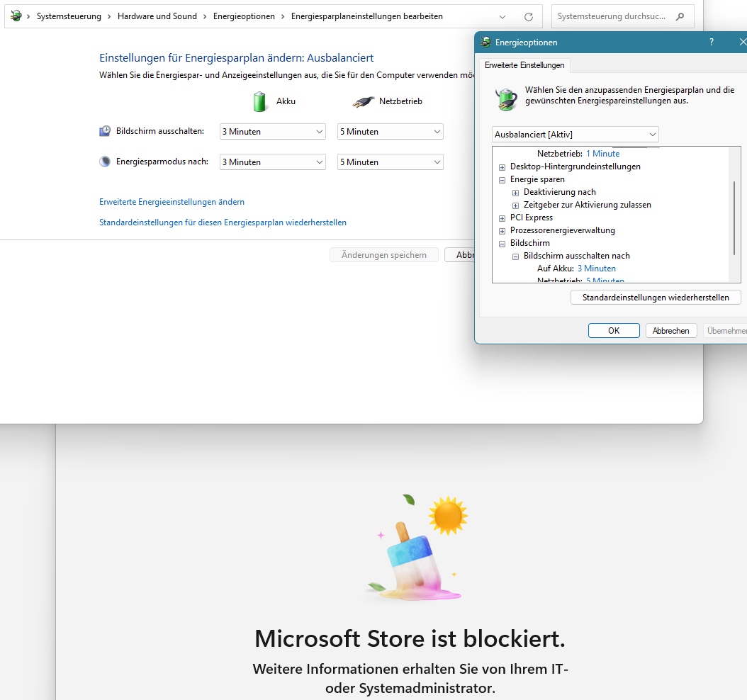Click Standardeinstellungen wiederherstellen button in dialog
Screen dimensions: 747x700
(656, 297)
